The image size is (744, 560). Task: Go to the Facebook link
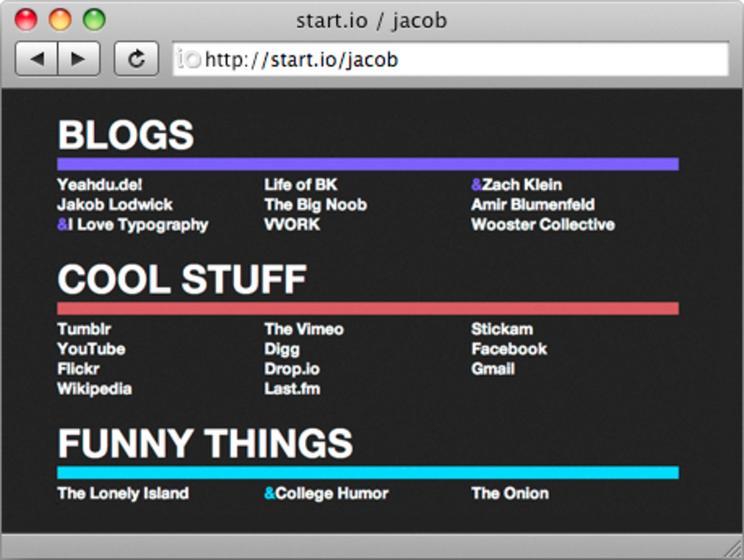pos(509,349)
